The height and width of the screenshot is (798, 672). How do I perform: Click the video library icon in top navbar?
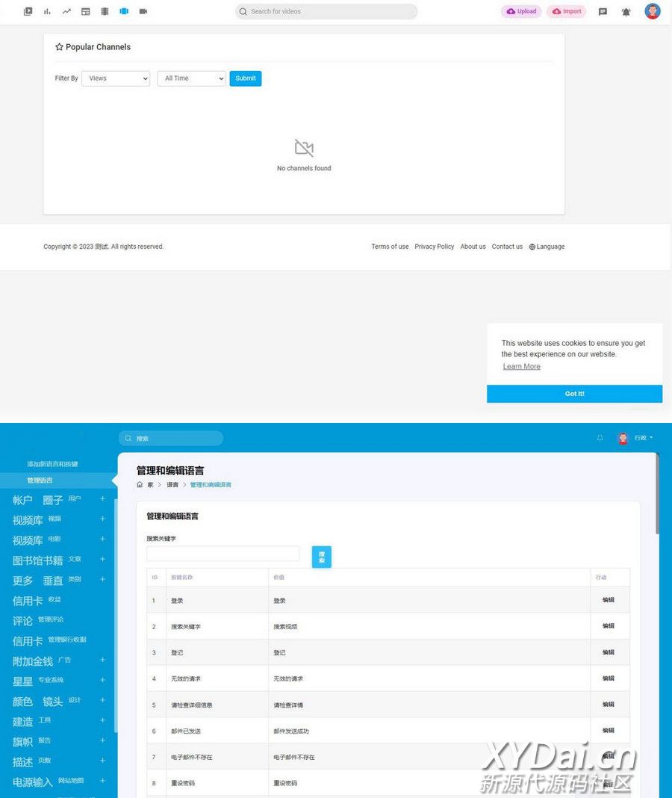(x=28, y=11)
